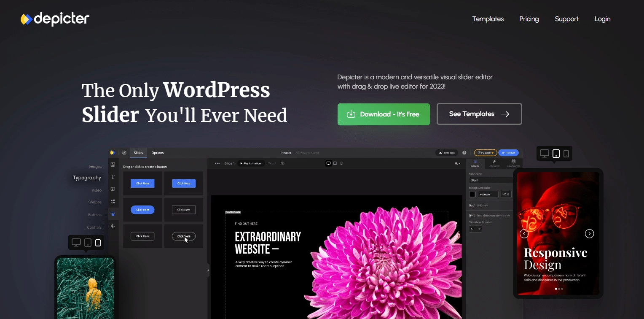The height and width of the screenshot is (319, 644).
Task: Click the highlighted Typography label
Action: (x=87, y=178)
